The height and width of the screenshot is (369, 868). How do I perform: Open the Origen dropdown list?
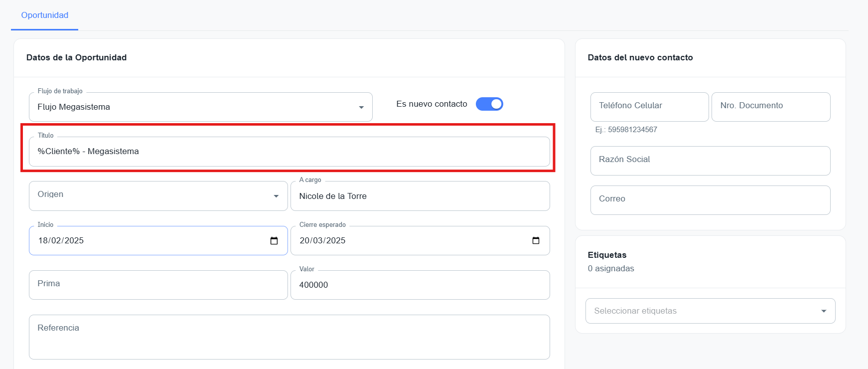[276, 196]
